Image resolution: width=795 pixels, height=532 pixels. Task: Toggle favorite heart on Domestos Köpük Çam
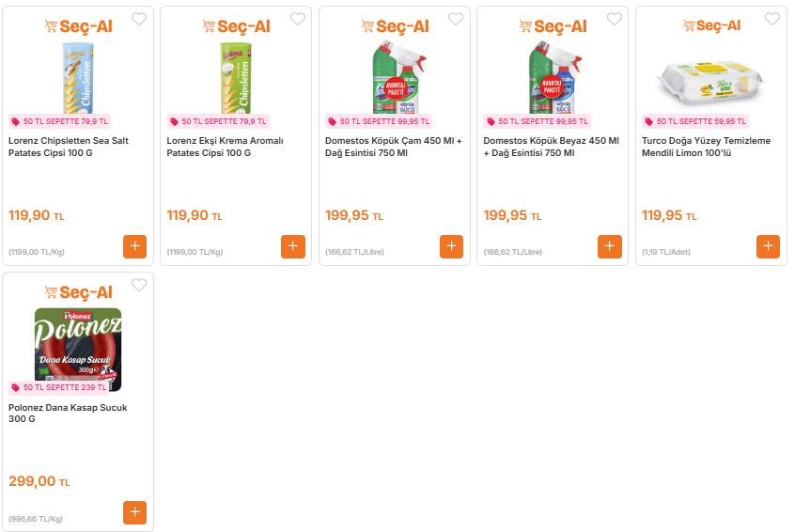pos(456,19)
